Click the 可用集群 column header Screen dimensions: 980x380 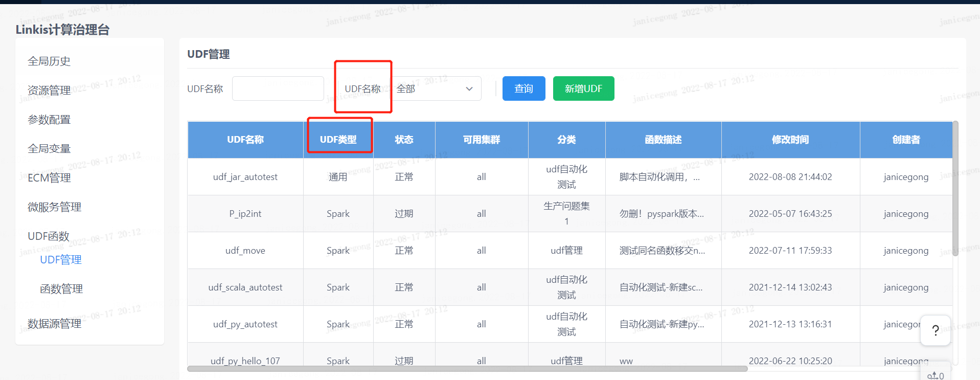pyautogui.click(x=482, y=140)
